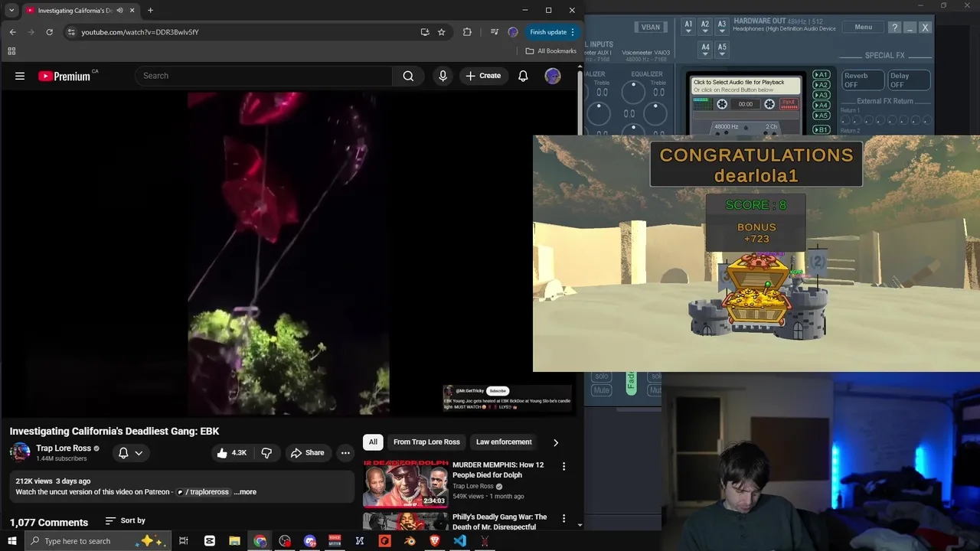This screenshot has height=551, width=980.
Task: Expand video description with ...more
Action: click(245, 492)
